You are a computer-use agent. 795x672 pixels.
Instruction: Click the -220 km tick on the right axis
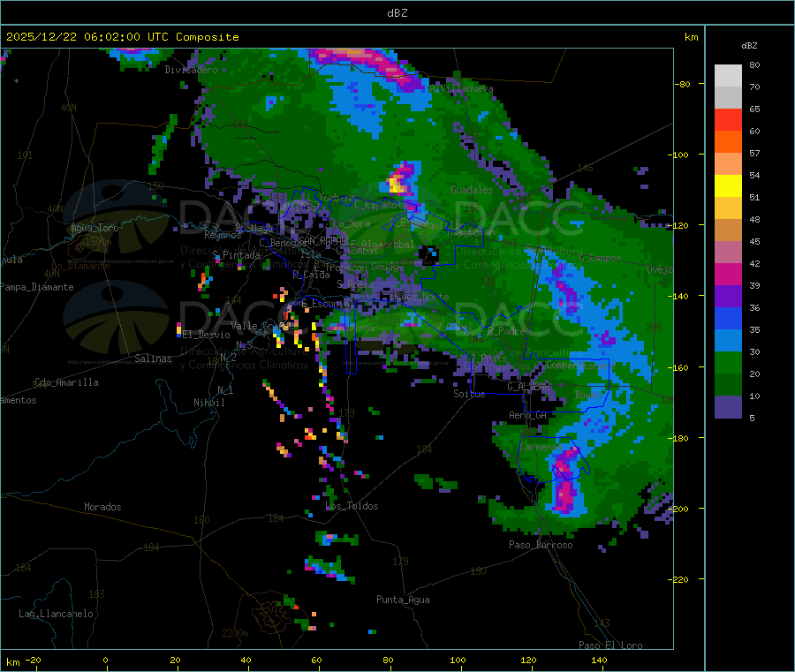[680, 580]
